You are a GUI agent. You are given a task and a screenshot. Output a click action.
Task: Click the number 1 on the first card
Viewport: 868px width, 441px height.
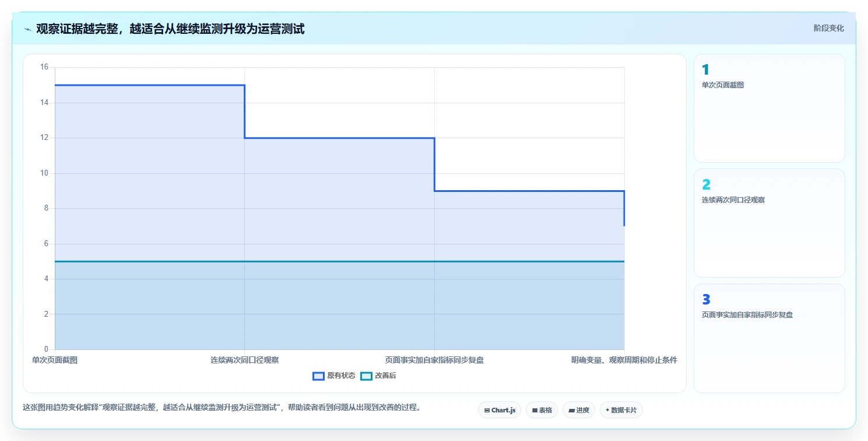[705, 70]
